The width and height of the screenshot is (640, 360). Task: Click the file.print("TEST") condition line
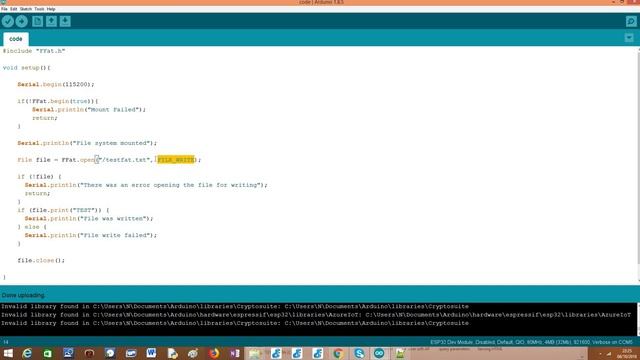click(63, 210)
